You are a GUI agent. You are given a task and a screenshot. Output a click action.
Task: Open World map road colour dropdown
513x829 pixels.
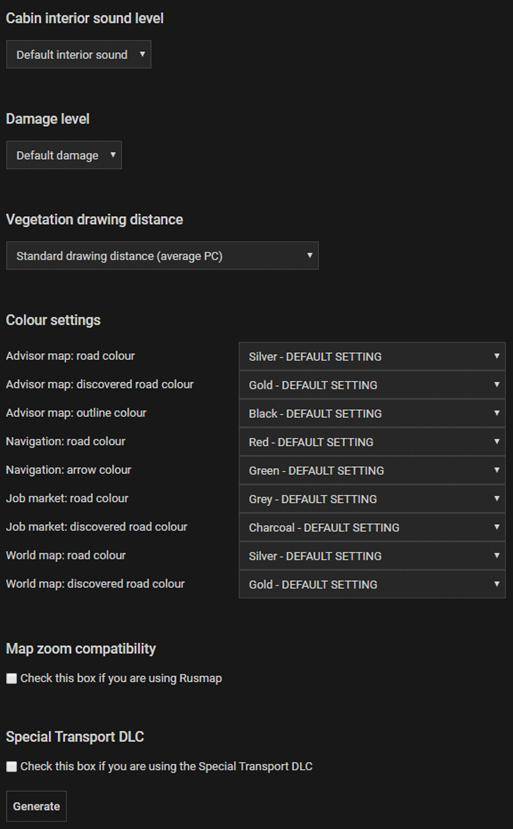point(372,556)
